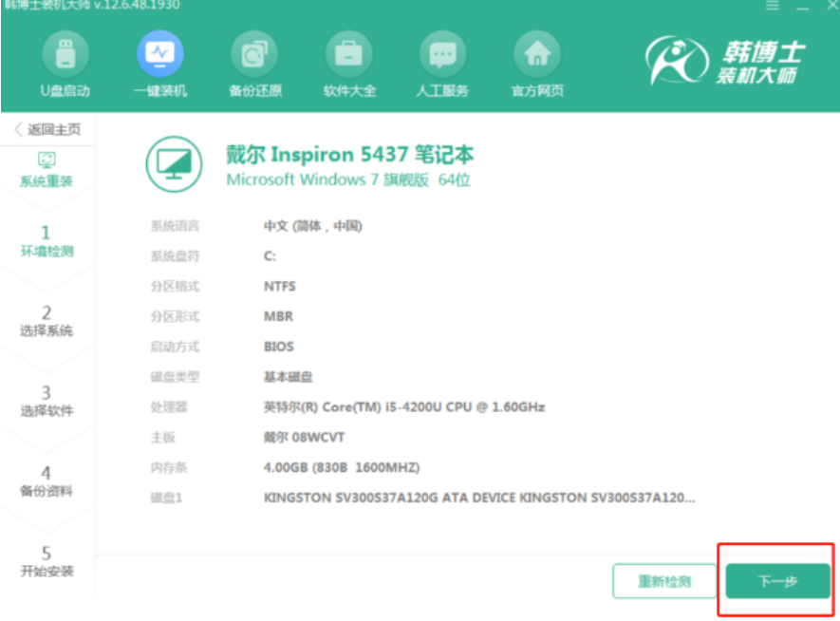Screen dimensions: 840x621
Task: Click the 系统语言 label
Action: pyautogui.click(x=175, y=226)
